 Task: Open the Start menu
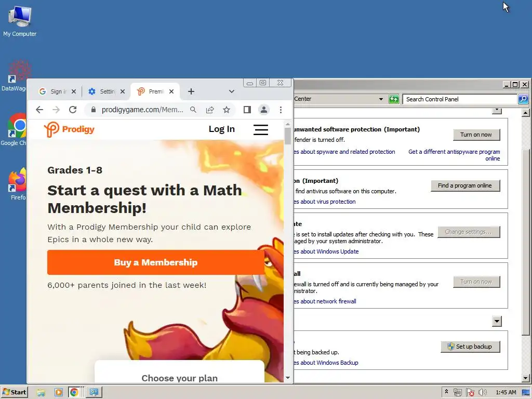point(14,392)
